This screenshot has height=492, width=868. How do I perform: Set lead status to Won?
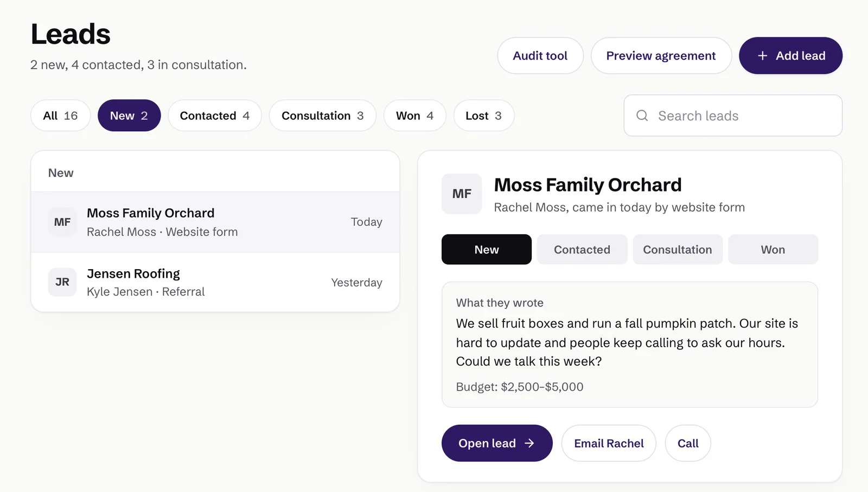point(773,250)
